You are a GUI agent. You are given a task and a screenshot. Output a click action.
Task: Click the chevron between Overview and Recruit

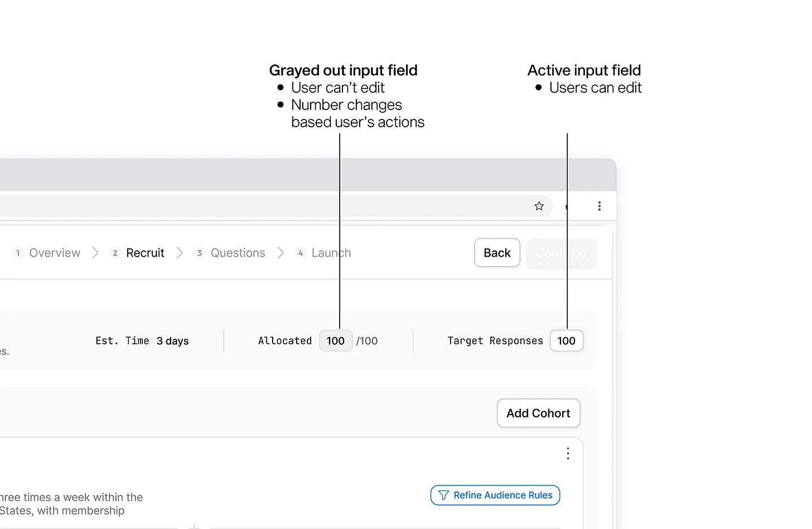coord(95,253)
